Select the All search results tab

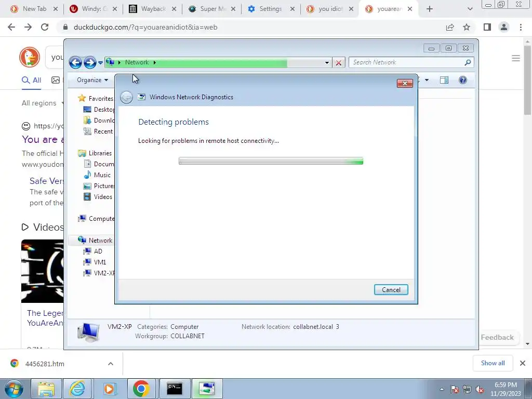[31, 81]
